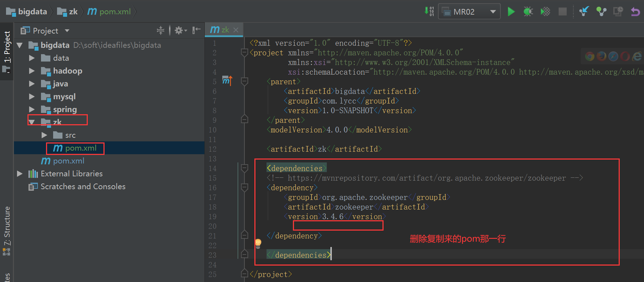The width and height of the screenshot is (644, 282).
Task: Click fold marker at closing project line 25
Action: pyautogui.click(x=244, y=273)
